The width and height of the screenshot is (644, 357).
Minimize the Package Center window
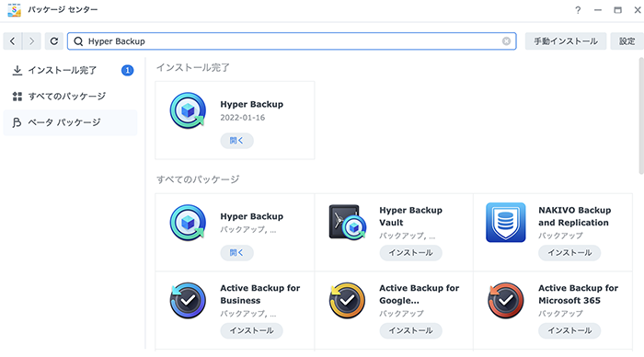click(x=598, y=10)
